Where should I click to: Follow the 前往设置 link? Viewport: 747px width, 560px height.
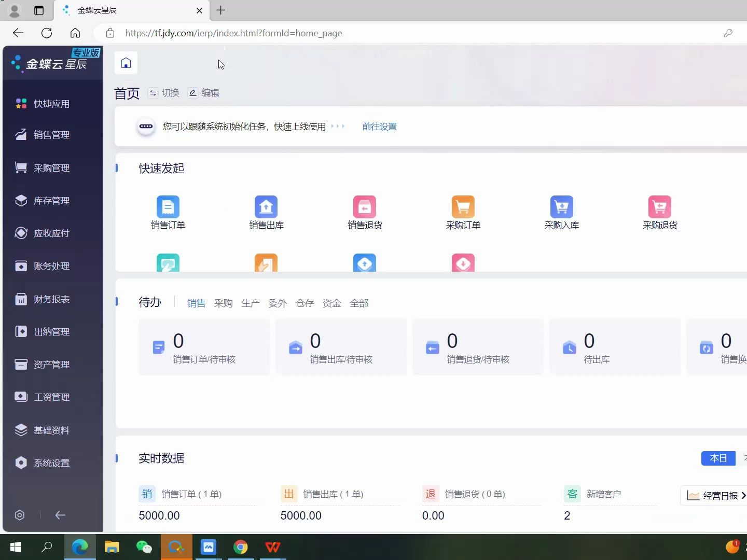[x=379, y=127]
